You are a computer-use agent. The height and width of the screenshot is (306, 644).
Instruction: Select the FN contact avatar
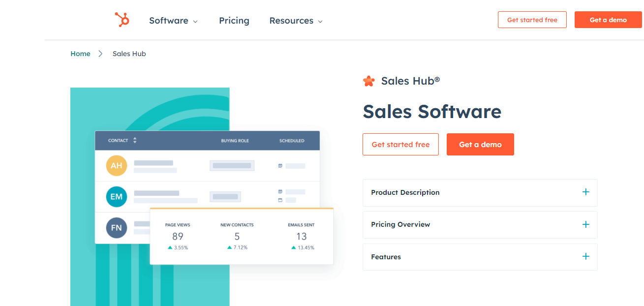click(116, 228)
